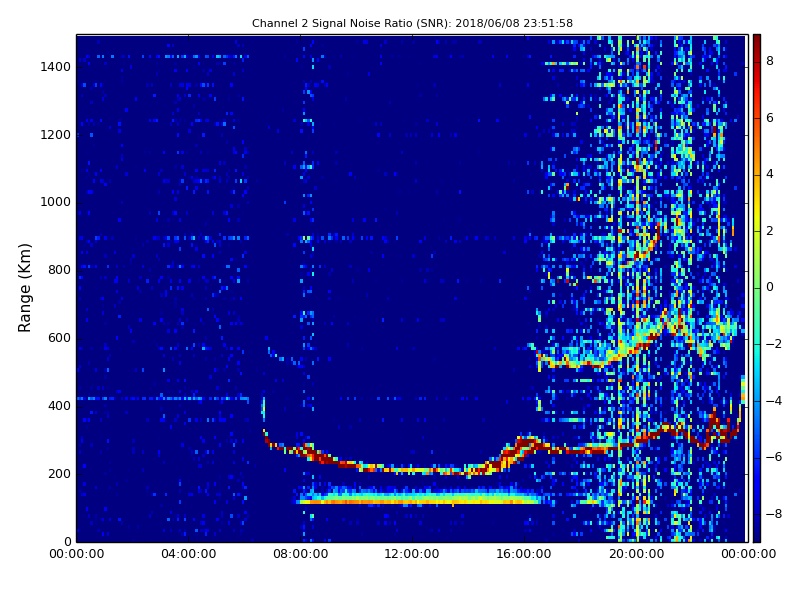Click the dark red top of colorbar
This screenshot has width=800, height=600.
point(757,41)
